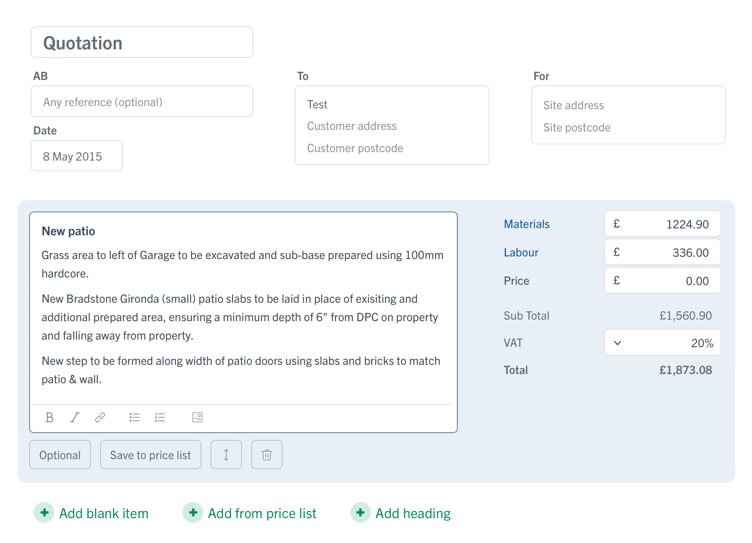Delete the item with the trash icon
Screen dimensions: 752x543
tap(267, 455)
